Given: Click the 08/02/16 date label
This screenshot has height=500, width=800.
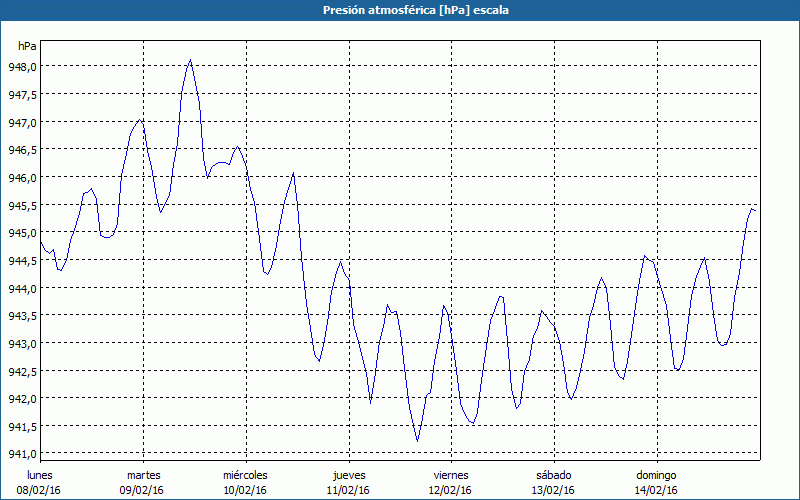Looking at the screenshot, I should [x=40, y=490].
